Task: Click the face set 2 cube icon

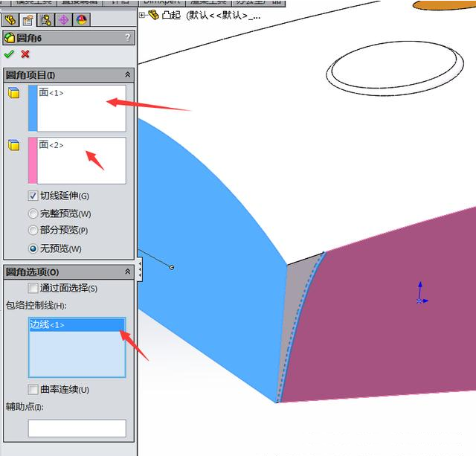Action: (x=13, y=145)
